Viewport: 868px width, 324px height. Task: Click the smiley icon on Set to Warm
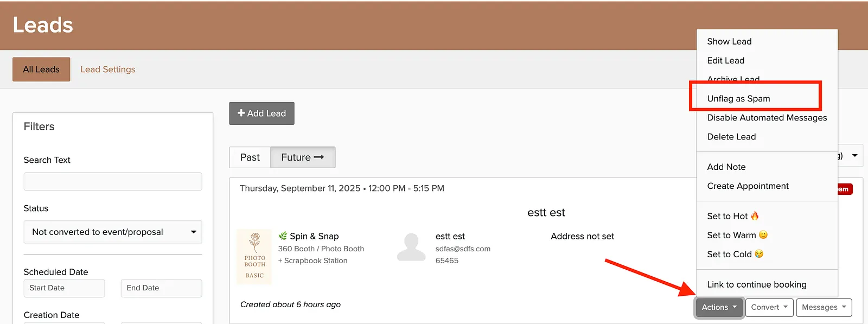coord(763,235)
